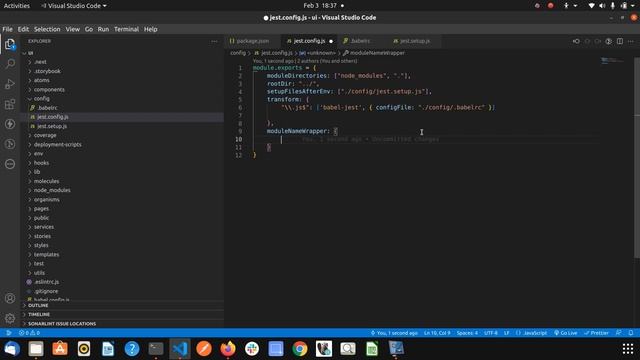The width and height of the screenshot is (640, 360).
Task: Click Spaces: 4 indentation setting
Action: click(x=467, y=333)
